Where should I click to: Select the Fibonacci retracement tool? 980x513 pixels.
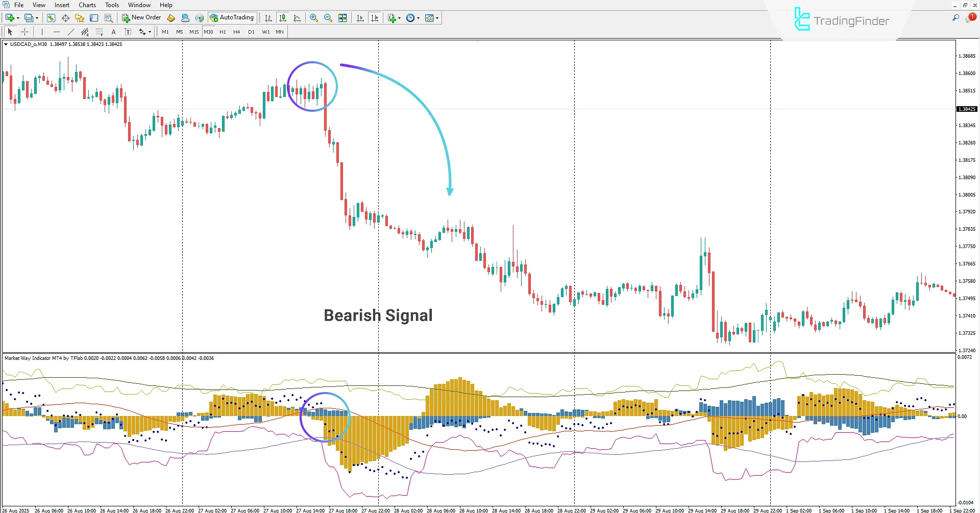[100, 31]
